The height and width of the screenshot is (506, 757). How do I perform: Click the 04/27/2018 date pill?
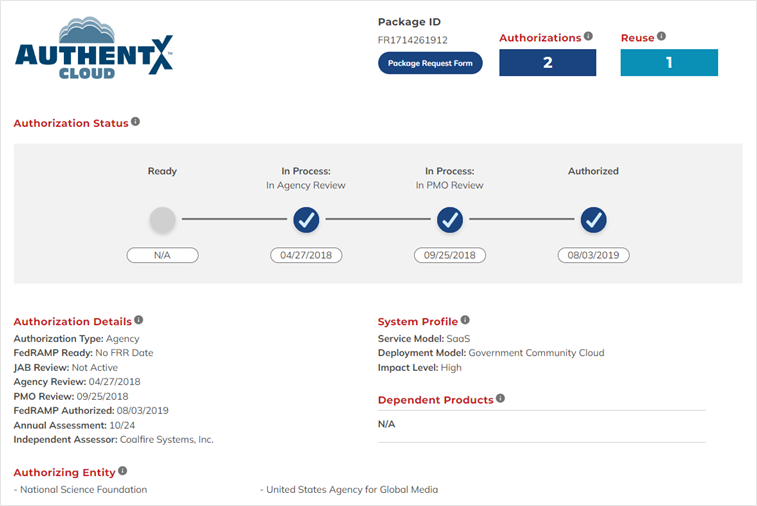[x=306, y=255]
